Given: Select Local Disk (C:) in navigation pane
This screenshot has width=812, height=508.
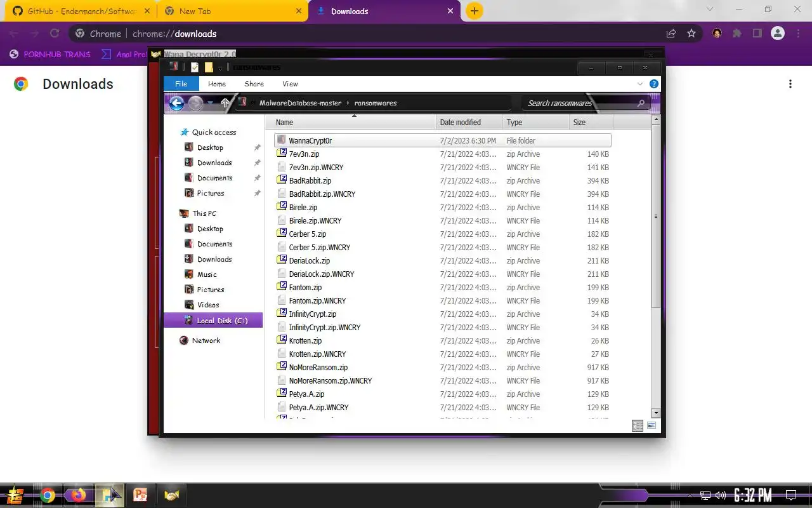Looking at the screenshot, I should click(x=214, y=321).
